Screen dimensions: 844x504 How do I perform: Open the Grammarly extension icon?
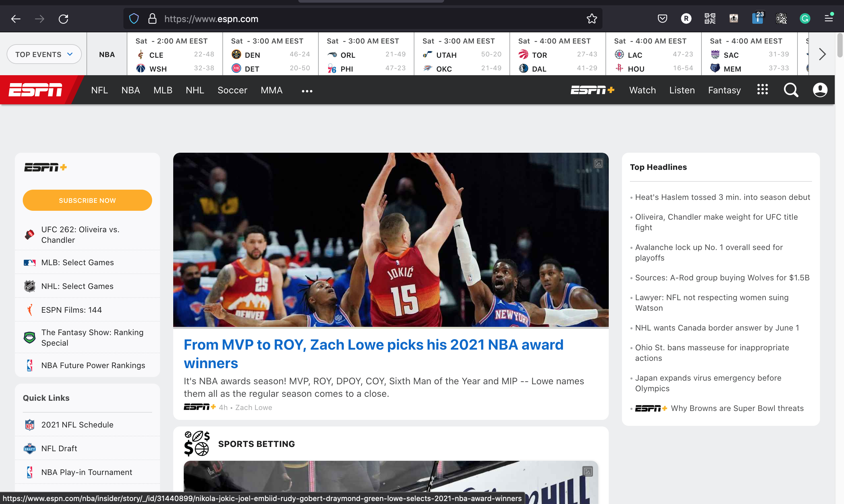click(805, 19)
